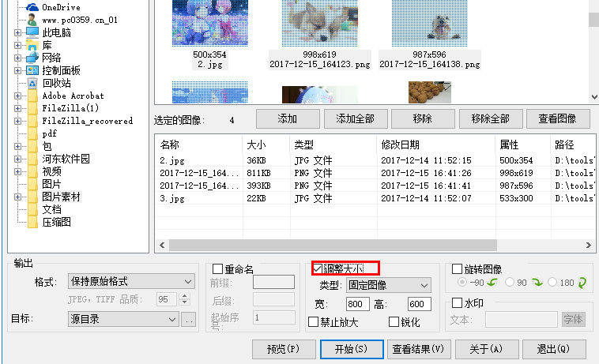599x364 pixels.
Task: Click the OneDrive cloud icon
Action: tap(32, 7)
